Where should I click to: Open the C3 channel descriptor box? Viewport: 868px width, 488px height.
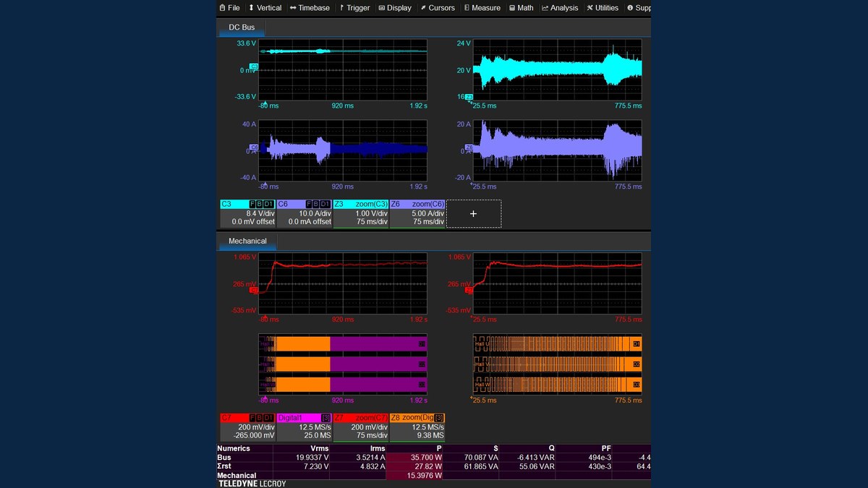coord(247,213)
